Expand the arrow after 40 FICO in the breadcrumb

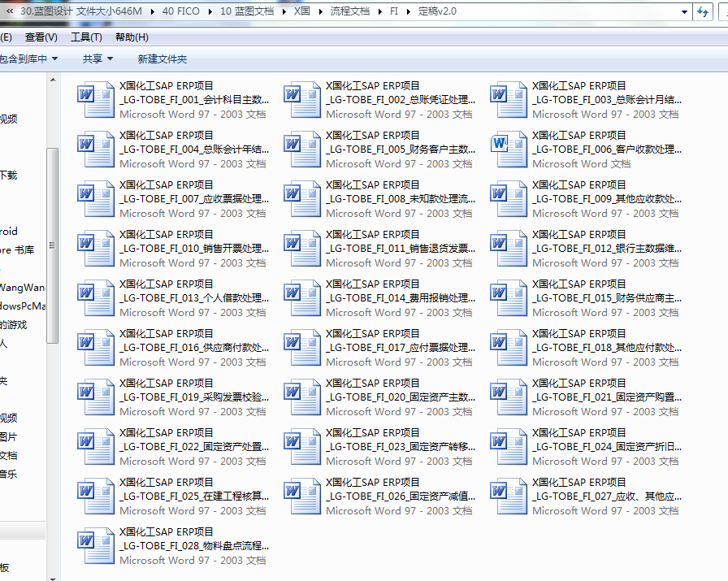point(210,12)
